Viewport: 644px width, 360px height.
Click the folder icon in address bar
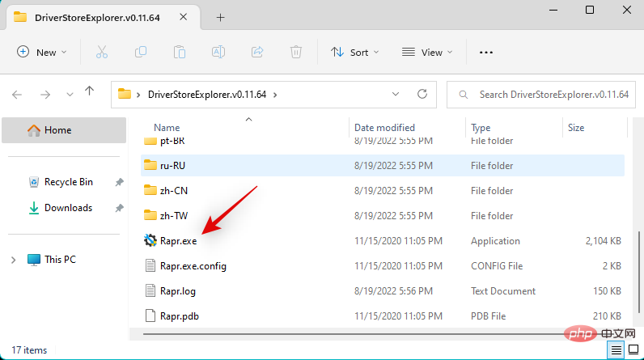click(125, 95)
